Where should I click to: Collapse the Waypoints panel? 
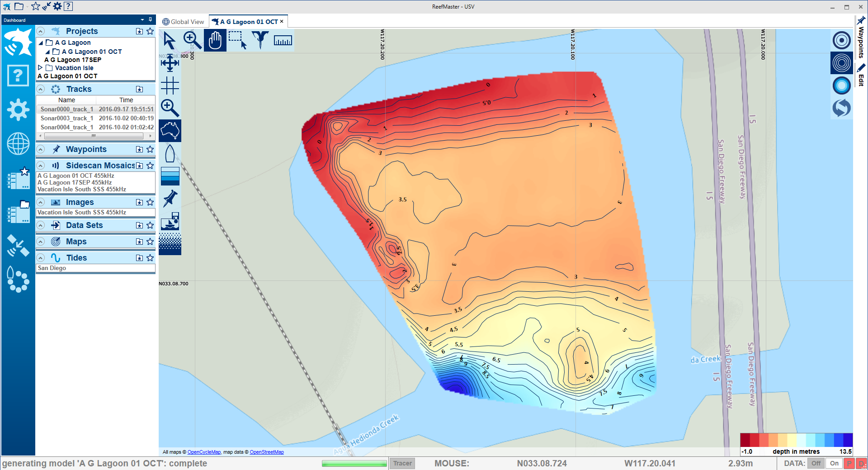[41, 149]
